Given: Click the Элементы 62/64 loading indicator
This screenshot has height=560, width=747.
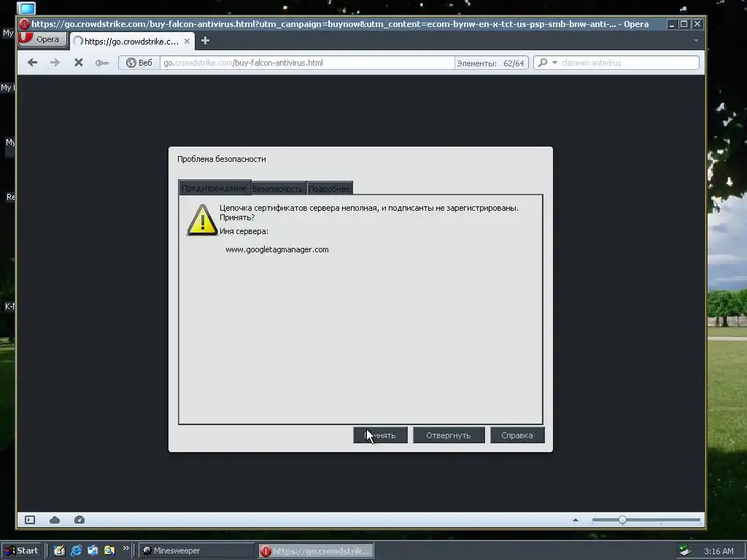Looking at the screenshot, I should pyautogui.click(x=491, y=63).
